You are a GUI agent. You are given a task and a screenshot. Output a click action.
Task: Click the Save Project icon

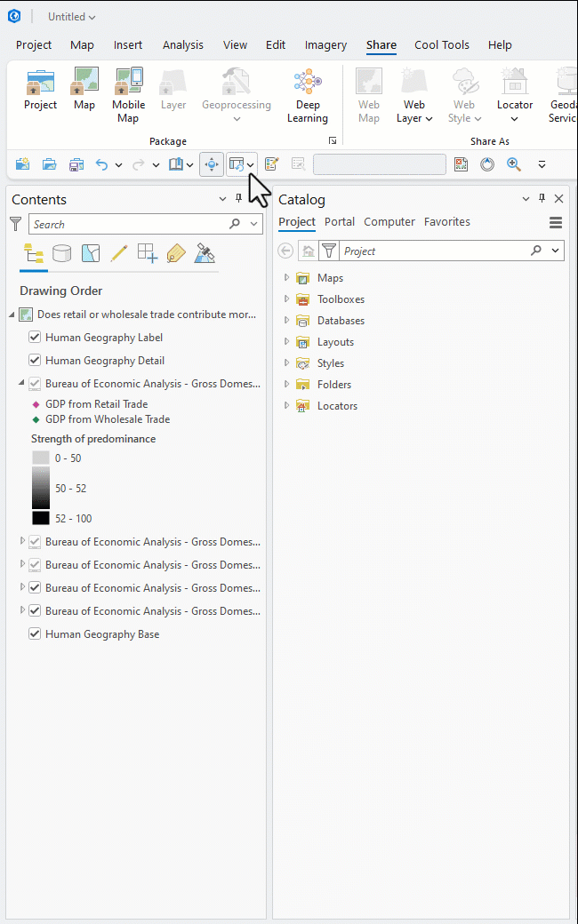(x=76, y=163)
